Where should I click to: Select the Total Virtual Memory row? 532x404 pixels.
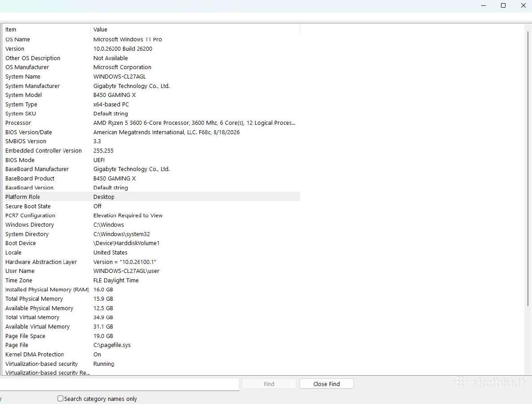coord(151,317)
